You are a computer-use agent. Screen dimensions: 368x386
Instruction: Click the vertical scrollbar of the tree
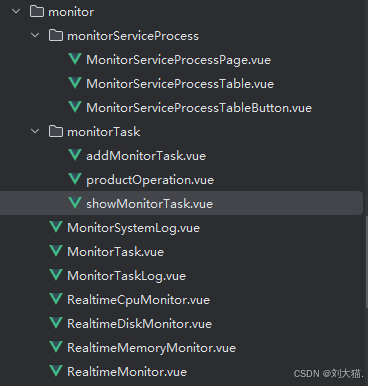coord(366,262)
